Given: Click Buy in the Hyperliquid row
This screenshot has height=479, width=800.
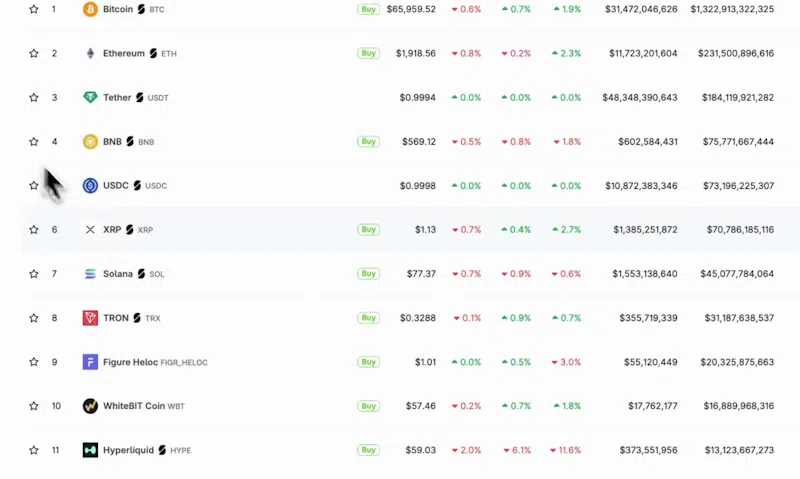Looking at the screenshot, I should click(x=368, y=450).
